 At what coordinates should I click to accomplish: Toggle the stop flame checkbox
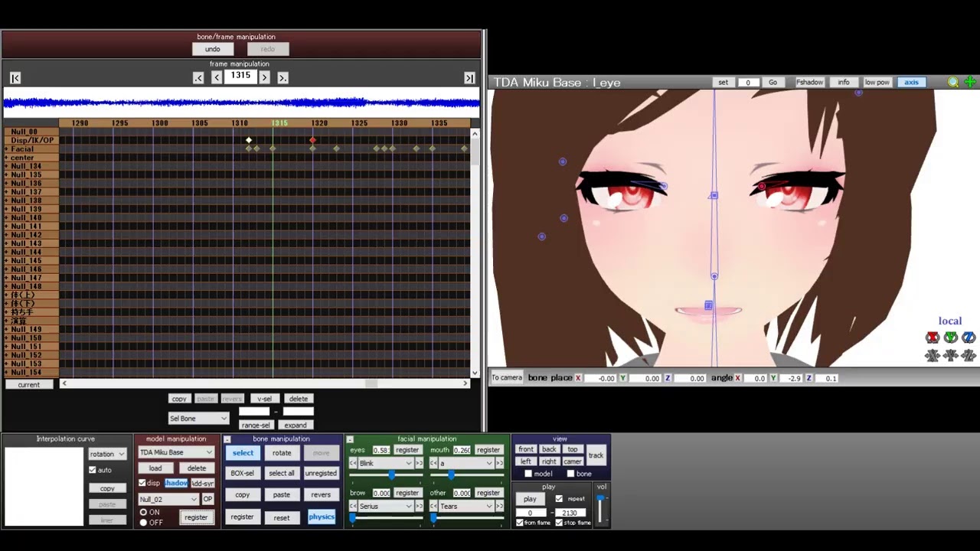(x=559, y=523)
